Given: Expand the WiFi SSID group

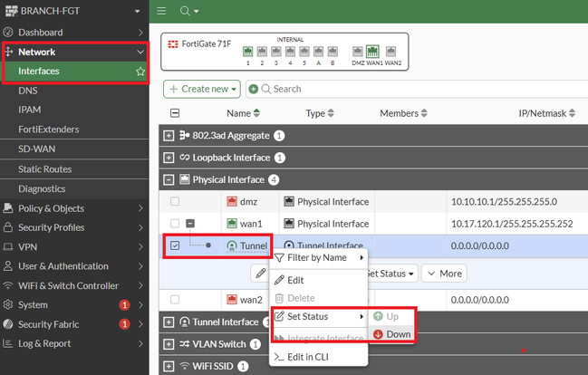Looking at the screenshot, I should click(x=169, y=366).
